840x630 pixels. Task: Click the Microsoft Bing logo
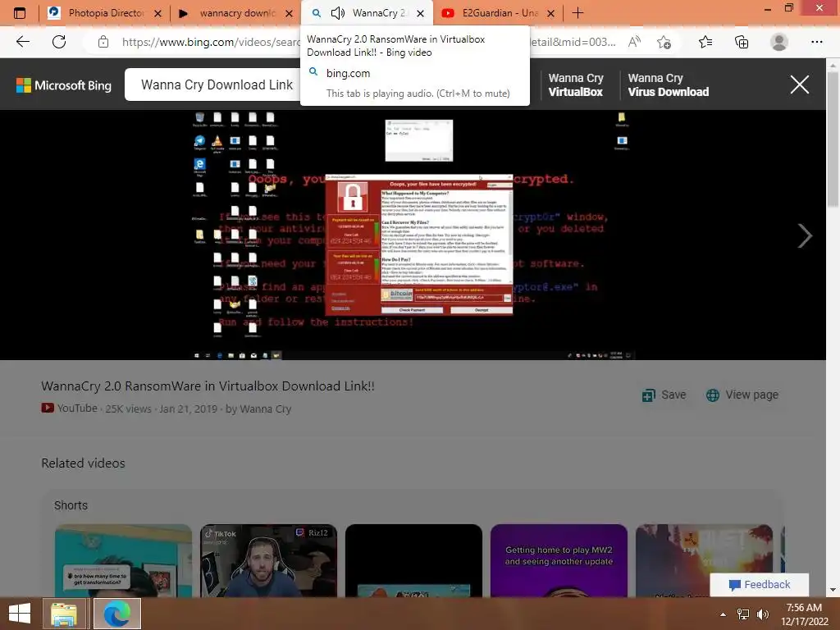tap(64, 85)
